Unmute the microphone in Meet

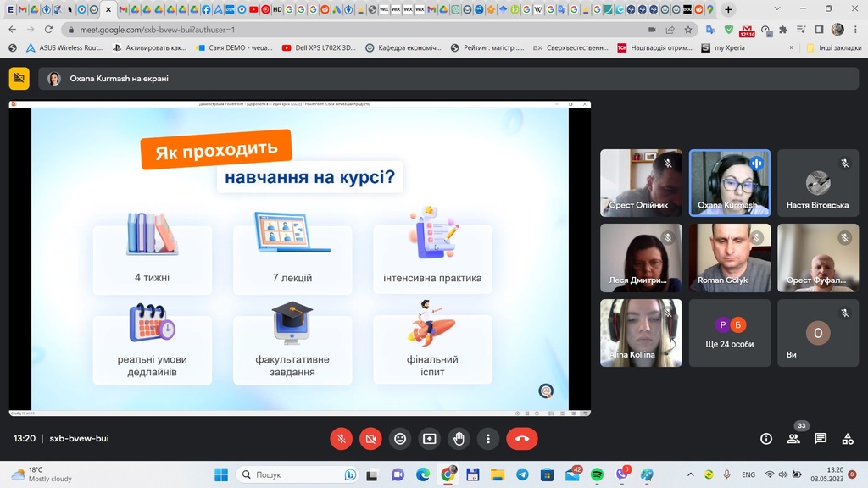click(x=341, y=439)
